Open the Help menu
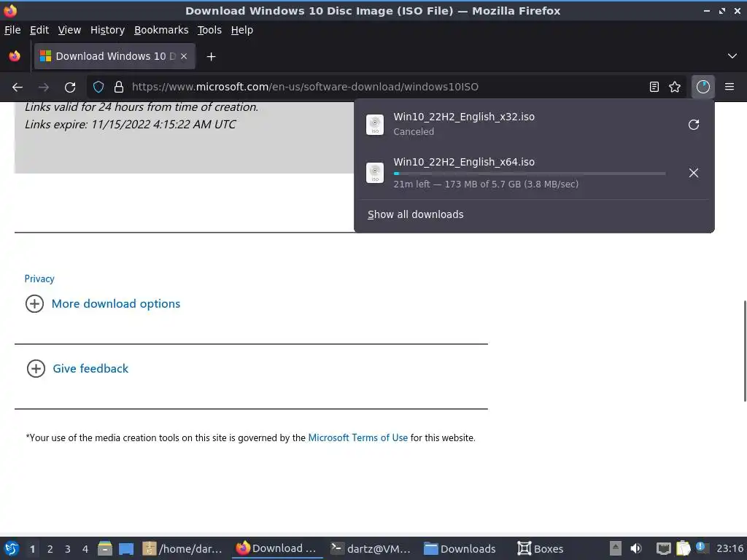Screen dimensions: 747x560 242,30
